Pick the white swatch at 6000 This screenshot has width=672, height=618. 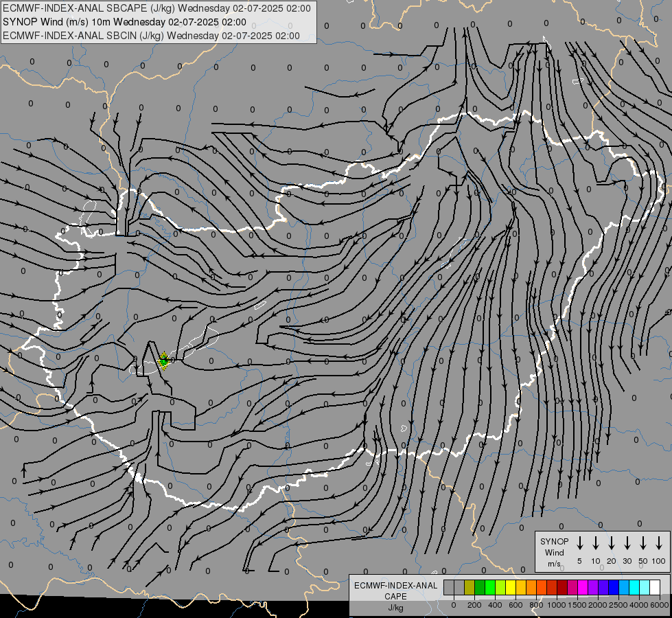coord(656,587)
